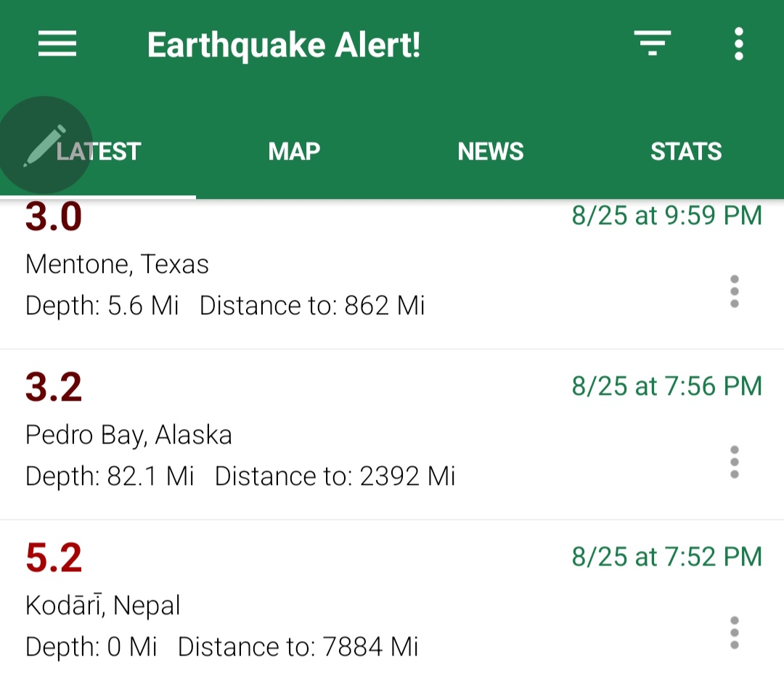Switch to the NEWS tab
This screenshot has height=689, width=784.
[490, 152]
